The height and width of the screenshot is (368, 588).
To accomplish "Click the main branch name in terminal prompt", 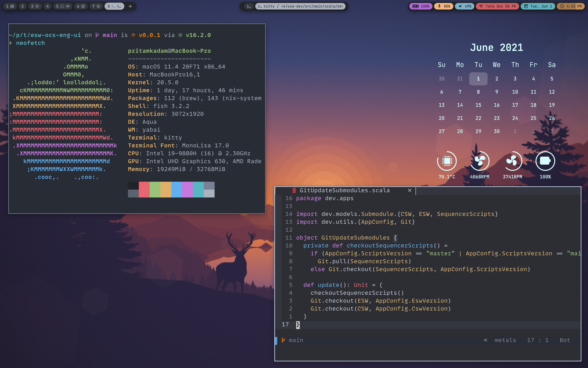I will [110, 35].
